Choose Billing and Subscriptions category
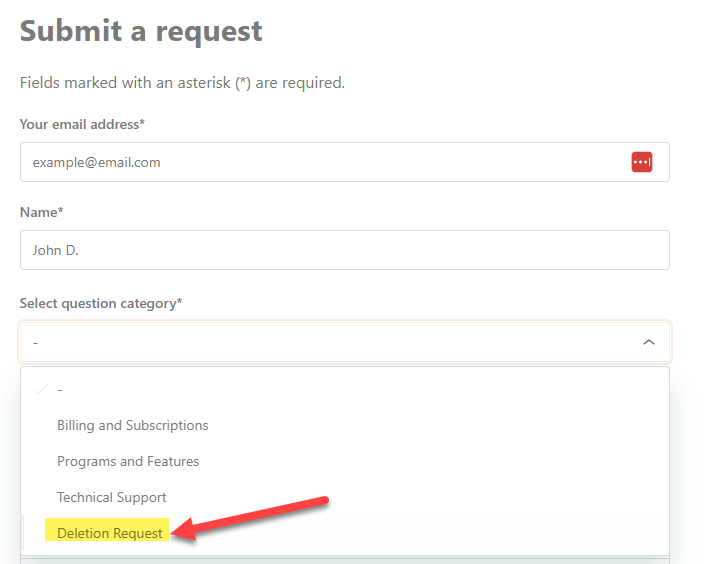This screenshot has width=705, height=564. point(133,425)
